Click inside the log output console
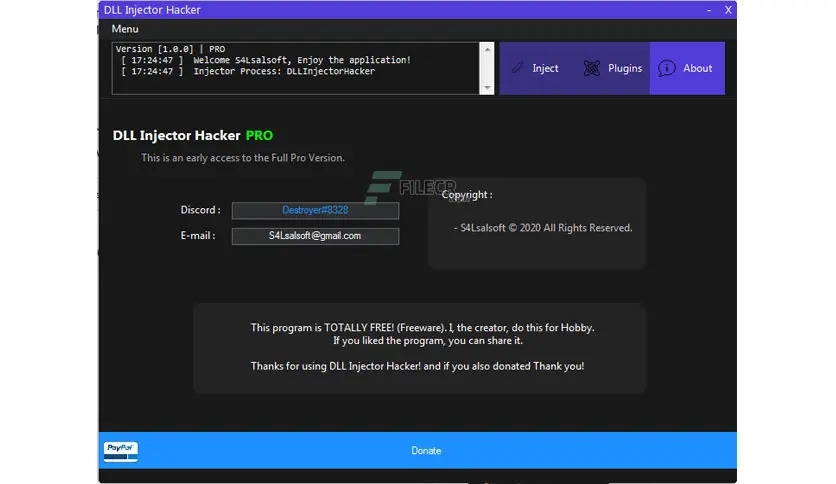The width and height of the screenshot is (836, 484). 295,68
